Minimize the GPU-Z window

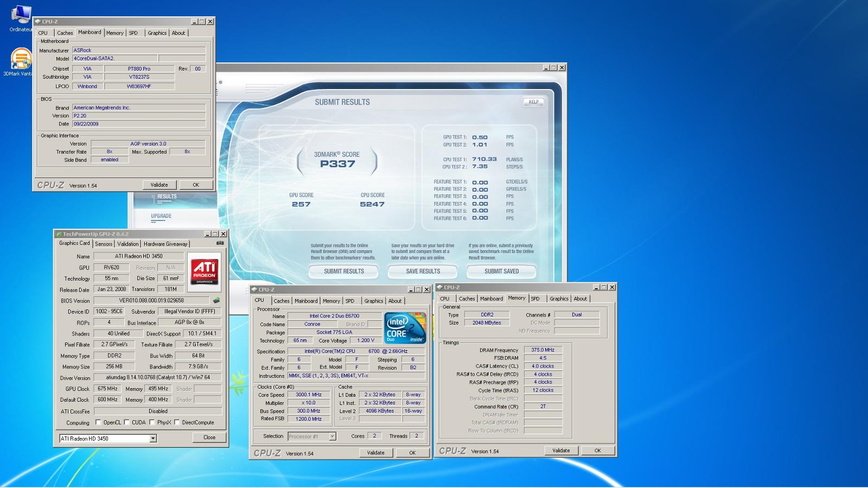(x=207, y=234)
